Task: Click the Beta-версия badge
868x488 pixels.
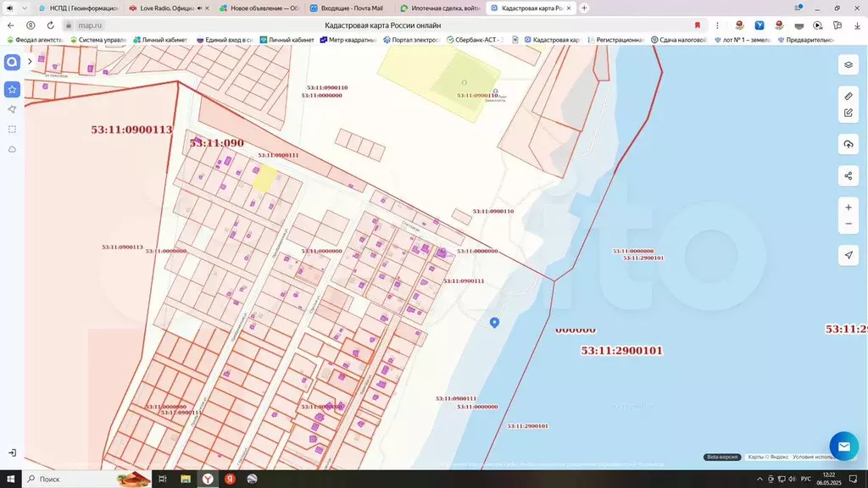Action: coord(722,457)
